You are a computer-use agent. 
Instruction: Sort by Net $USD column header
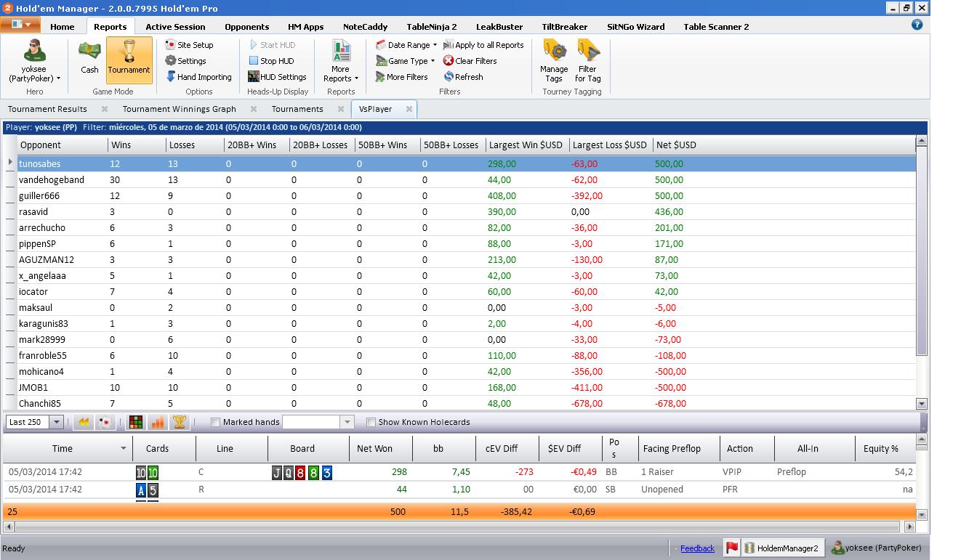(675, 145)
